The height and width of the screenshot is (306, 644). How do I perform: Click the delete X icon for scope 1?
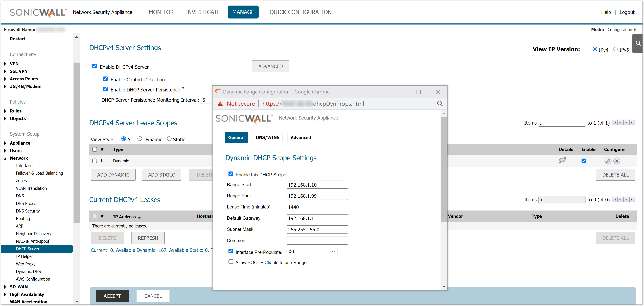click(616, 161)
